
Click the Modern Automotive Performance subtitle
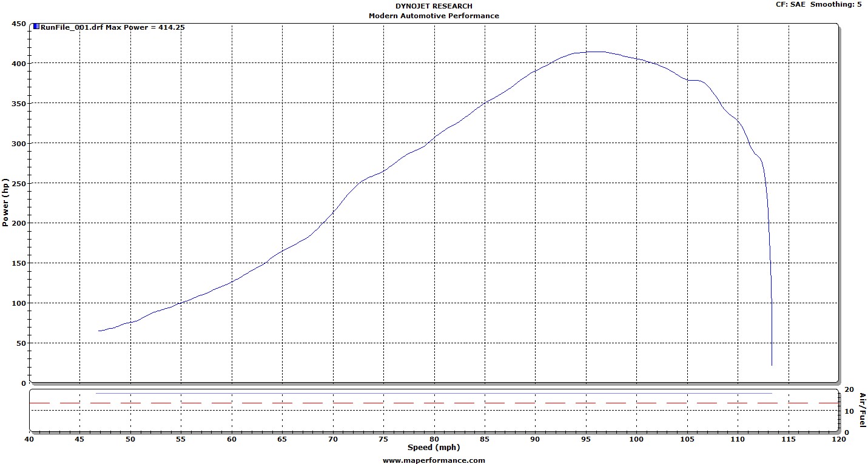tap(434, 16)
